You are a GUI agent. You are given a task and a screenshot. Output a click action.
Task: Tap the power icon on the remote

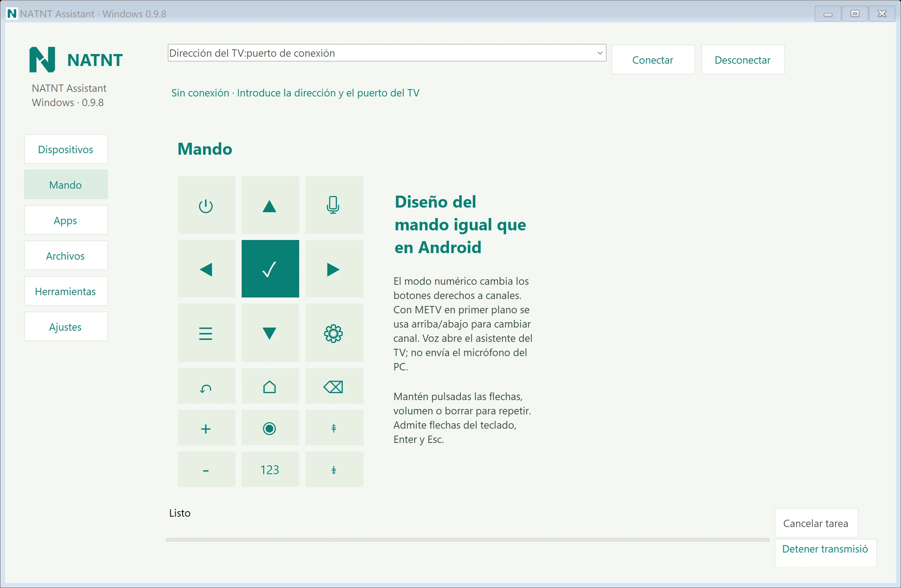click(207, 205)
